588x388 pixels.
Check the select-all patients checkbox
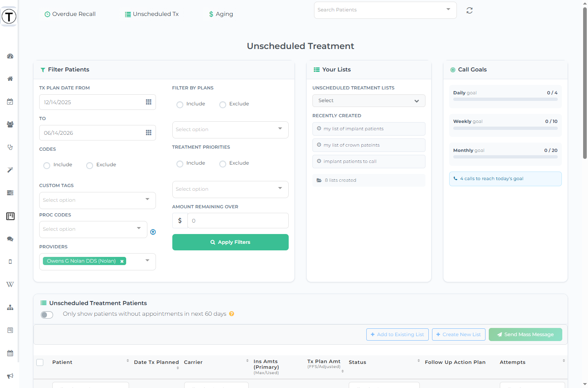[x=40, y=362]
